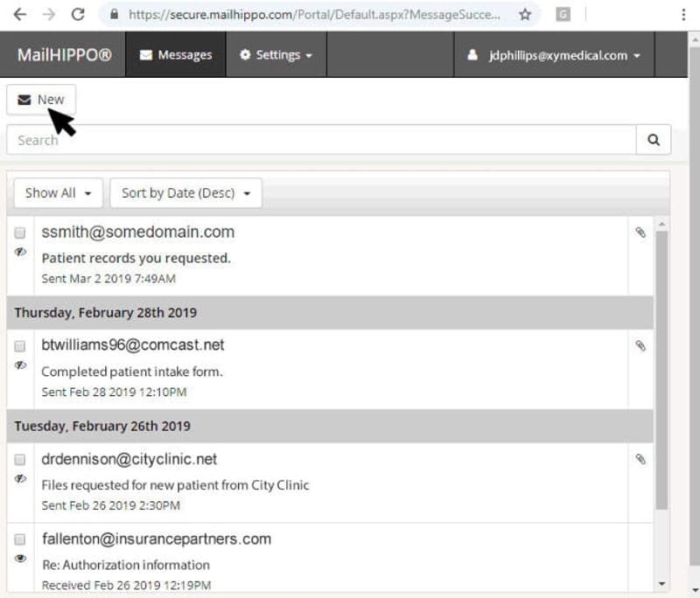Click paperclip icon on btwilliams96@comcast.net message
This screenshot has height=598, width=700.
point(640,345)
